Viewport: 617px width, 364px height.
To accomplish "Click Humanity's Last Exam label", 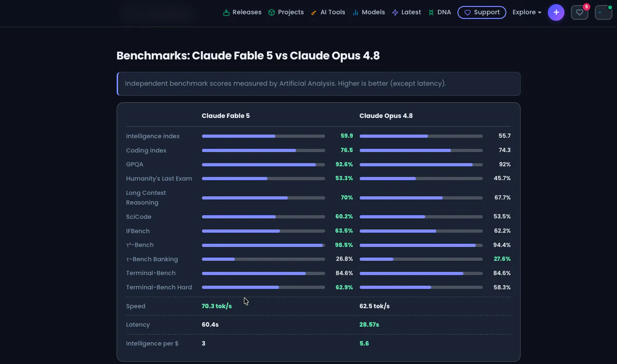I will tap(159, 179).
